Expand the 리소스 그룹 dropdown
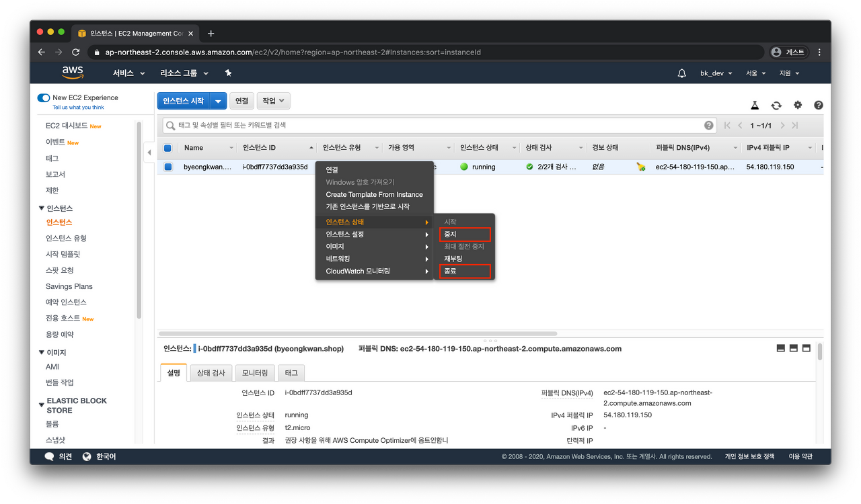Image resolution: width=861 pixels, height=504 pixels. (x=184, y=73)
